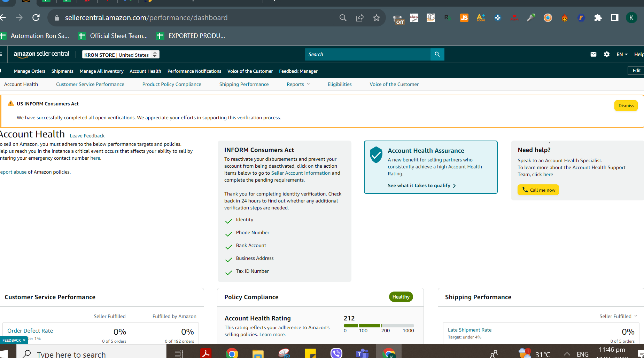644x358 pixels.
Task: Open the KRON STORE marketplace switcher
Action: click(x=121, y=55)
